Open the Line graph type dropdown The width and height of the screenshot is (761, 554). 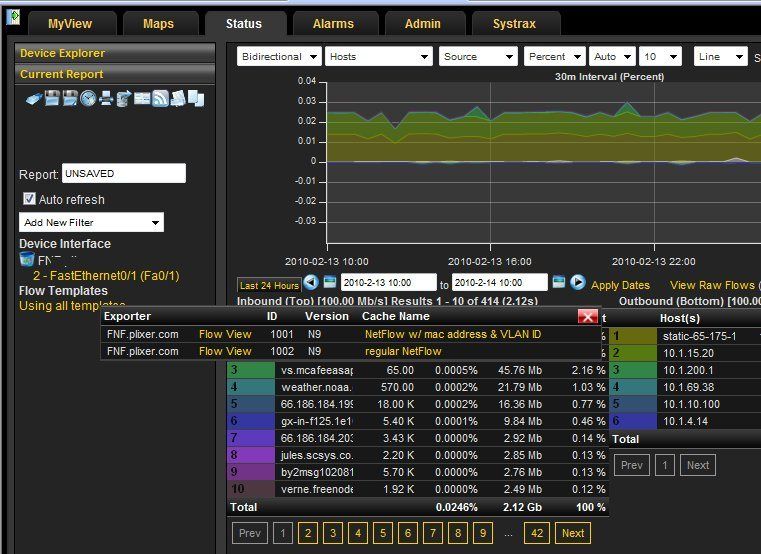tap(720, 57)
